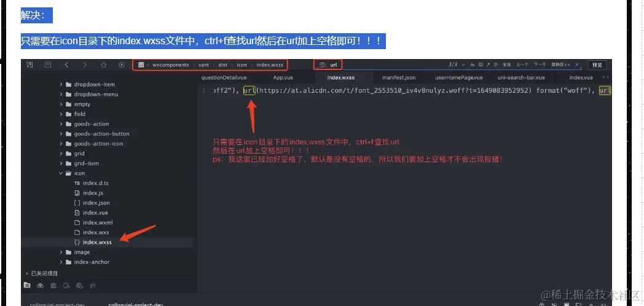Click wxcomponents in the breadcrumb path
Image resolution: width=644 pixels, height=306 pixels.
coord(171,65)
